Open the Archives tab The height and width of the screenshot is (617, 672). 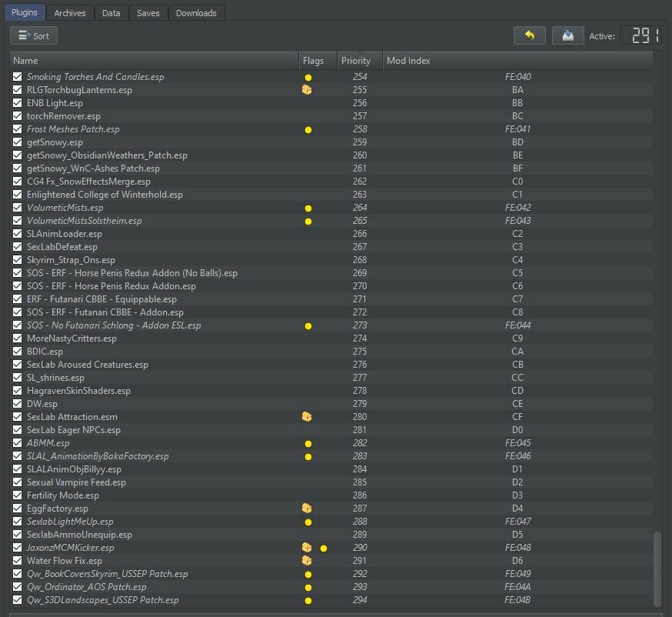pos(70,13)
